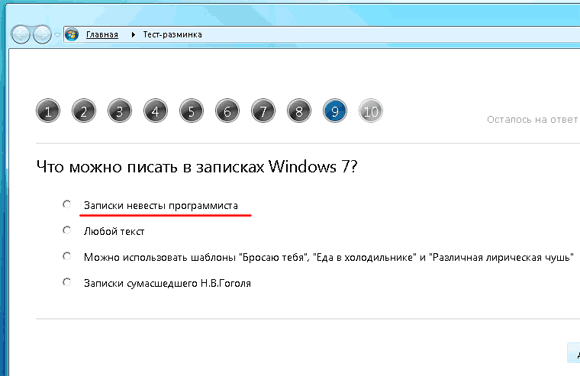Screen dimensions: 580x376
Task: Open the navigation history dropdown arrow
Action: [57, 35]
